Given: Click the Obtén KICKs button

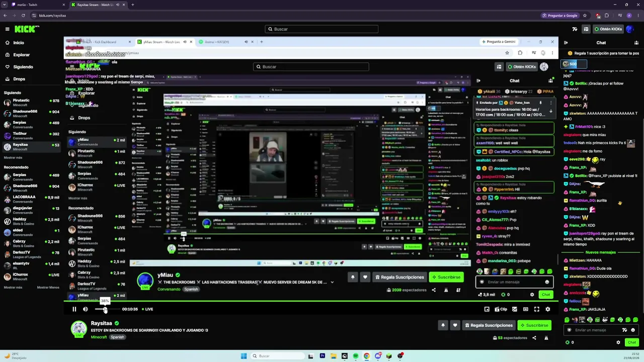Looking at the screenshot, I should coord(608,29).
